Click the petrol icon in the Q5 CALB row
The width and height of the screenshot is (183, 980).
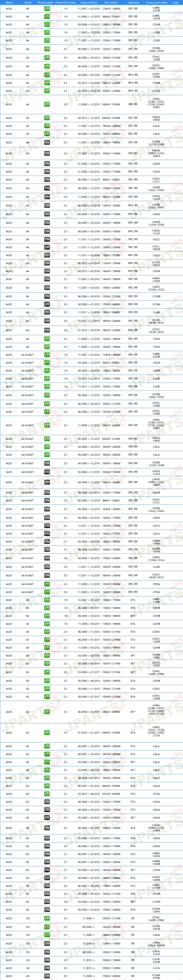pos(47,935)
